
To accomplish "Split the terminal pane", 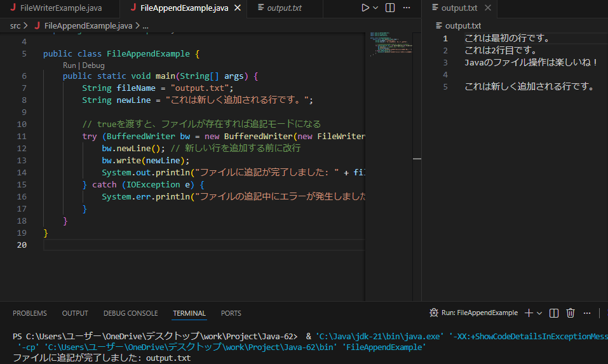I will (554, 313).
